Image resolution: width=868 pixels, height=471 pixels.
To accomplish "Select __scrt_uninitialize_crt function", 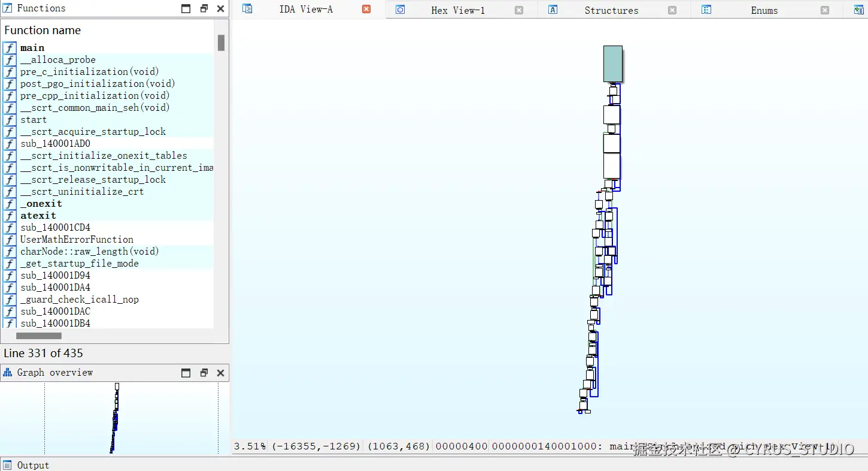I will [108, 192].
